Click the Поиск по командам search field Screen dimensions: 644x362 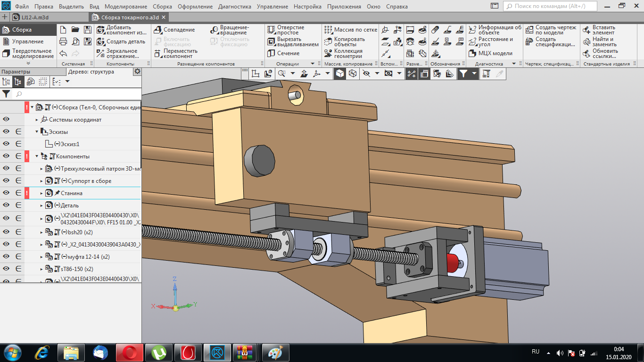pyautogui.click(x=550, y=7)
